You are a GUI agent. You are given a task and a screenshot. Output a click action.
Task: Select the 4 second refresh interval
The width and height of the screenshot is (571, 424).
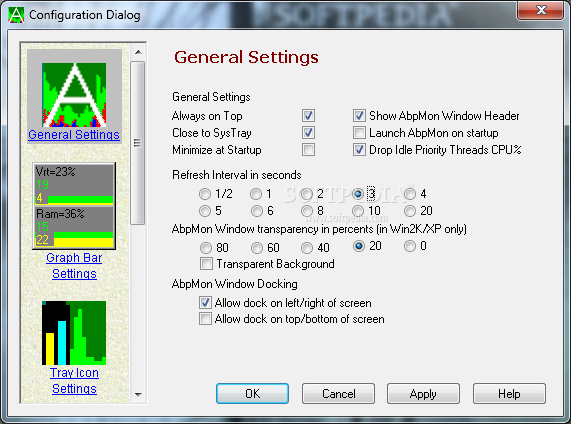pyautogui.click(x=410, y=194)
